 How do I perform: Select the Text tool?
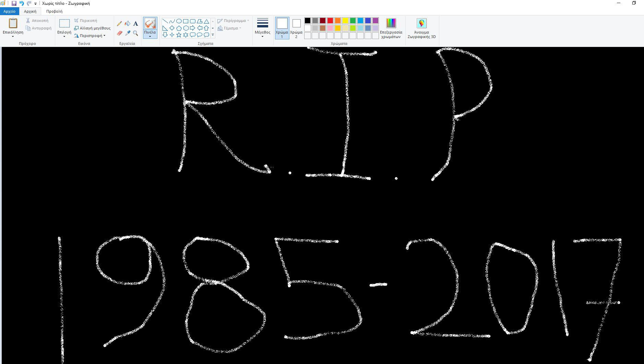tap(136, 24)
